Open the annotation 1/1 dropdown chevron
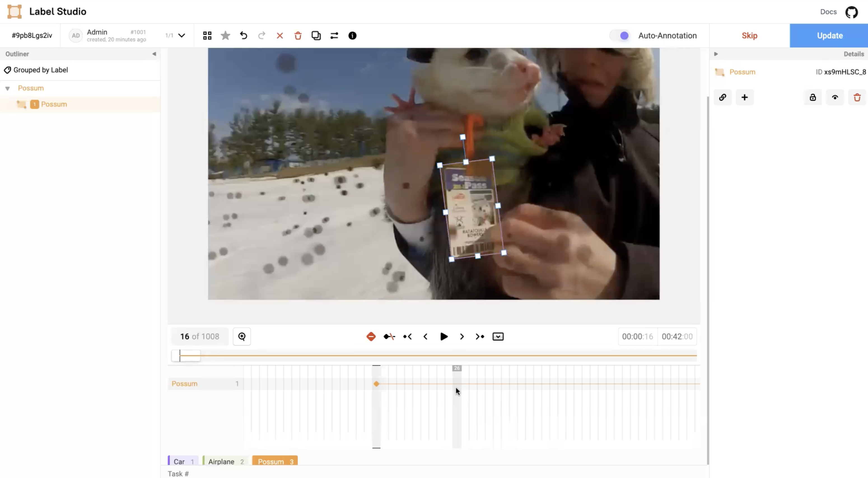The height and width of the screenshot is (478, 868). click(x=182, y=35)
